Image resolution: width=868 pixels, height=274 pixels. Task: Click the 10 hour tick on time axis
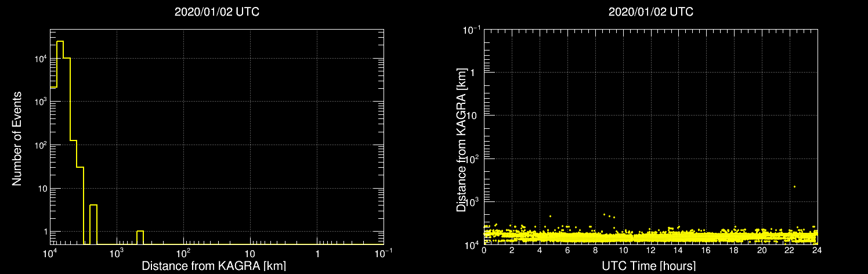(623, 250)
